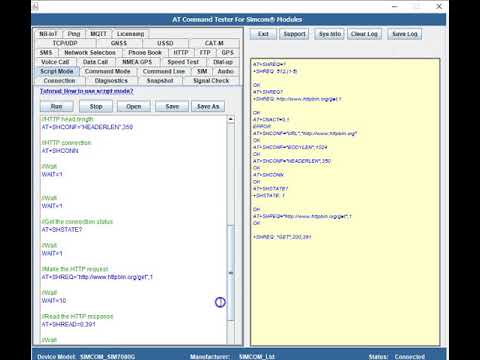The width and height of the screenshot is (480, 360).
Task: Open the NMEA GPS tab
Action: (137, 62)
